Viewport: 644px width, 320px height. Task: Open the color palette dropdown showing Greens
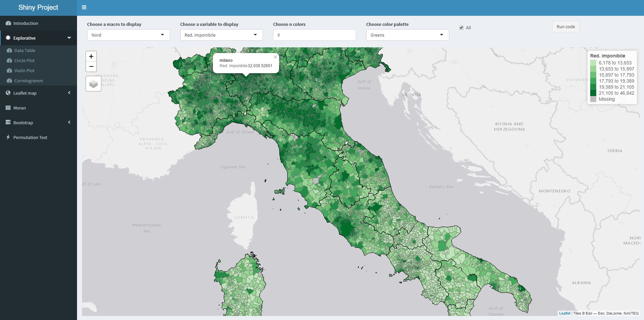click(x=408, y=35)
